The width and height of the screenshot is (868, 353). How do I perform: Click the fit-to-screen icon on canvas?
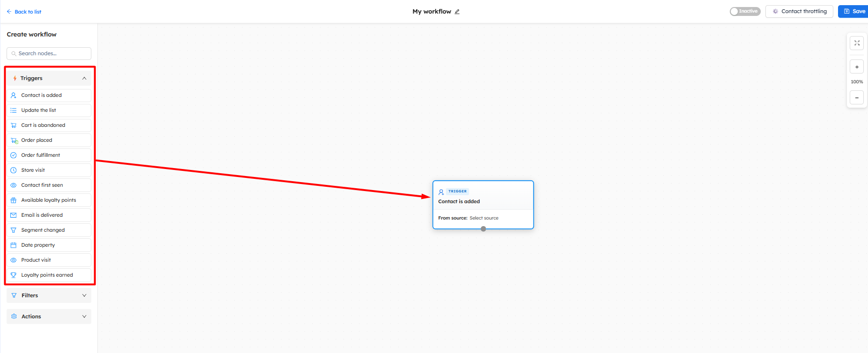click(x=857, y=43)
